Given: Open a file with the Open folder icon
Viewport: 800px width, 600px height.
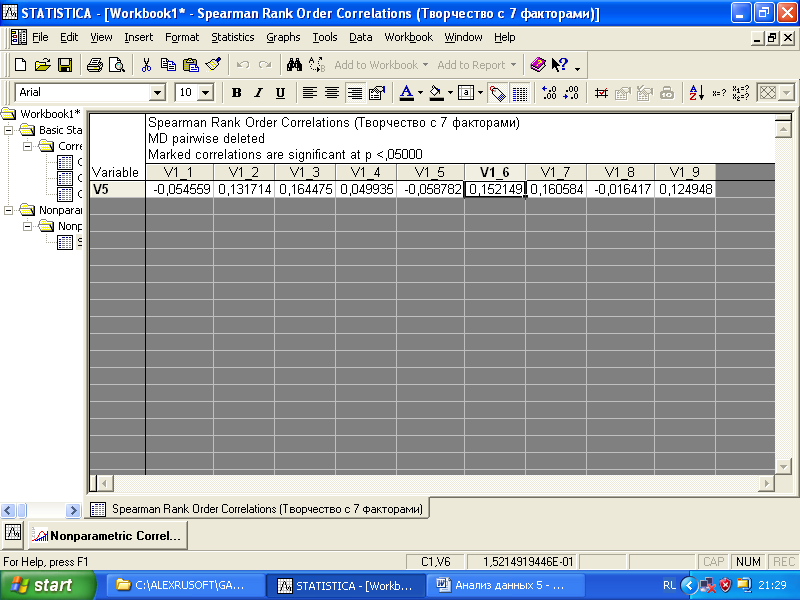Looking at the screenshot, I should [x=43, y=65].
